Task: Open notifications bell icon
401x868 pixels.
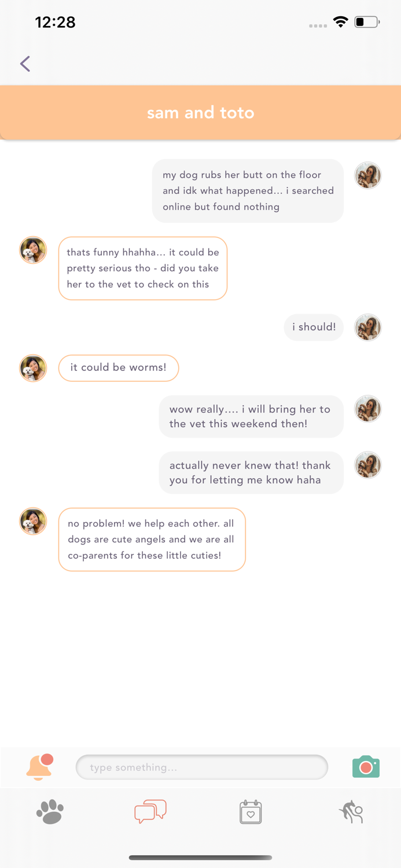Action: [x=39, y=767]
